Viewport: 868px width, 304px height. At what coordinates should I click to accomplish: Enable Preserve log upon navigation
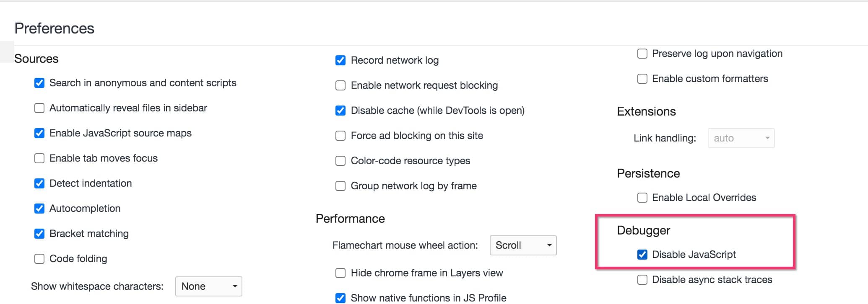click(x=642, y=54)
